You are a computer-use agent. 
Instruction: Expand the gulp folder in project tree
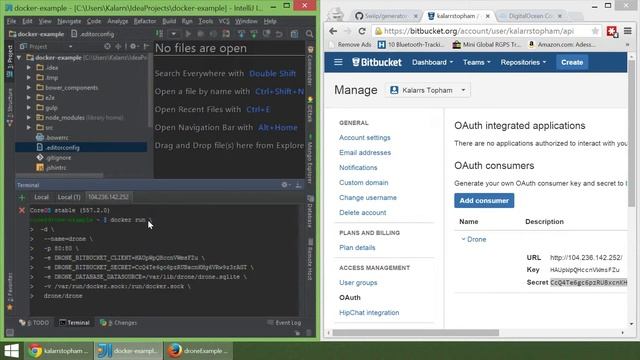(29, 107)
